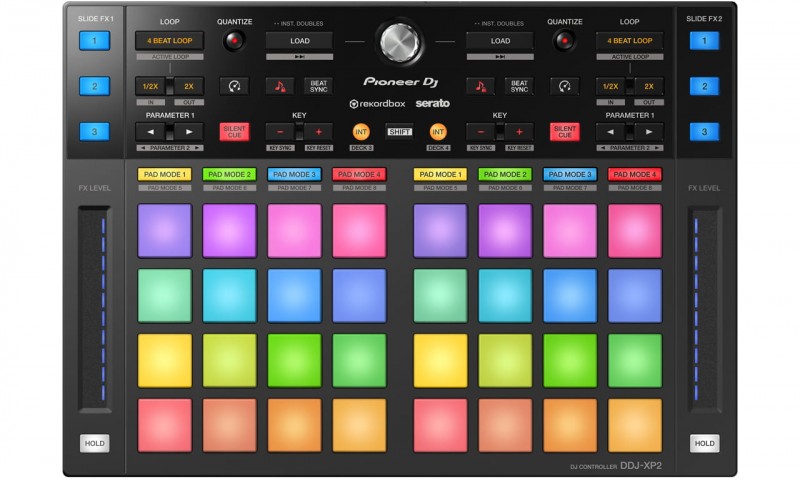Turn the center silver browse knob
800x479 pixels.
400,41
